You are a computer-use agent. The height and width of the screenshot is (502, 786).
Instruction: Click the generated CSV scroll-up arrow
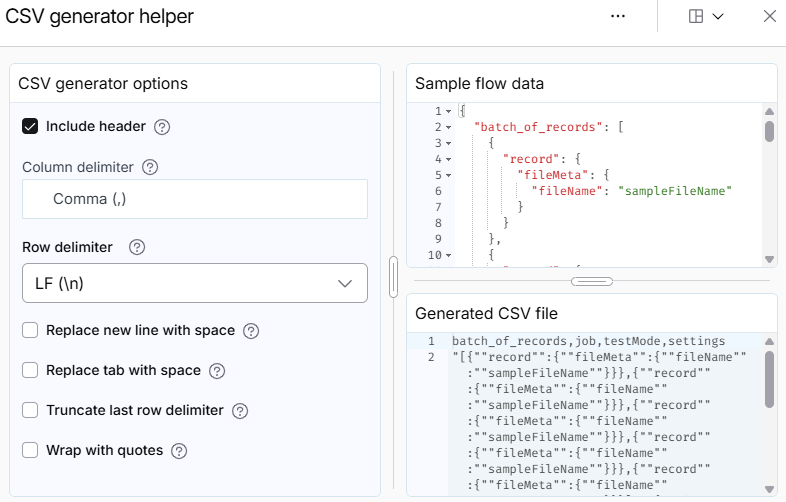(769, 342)
